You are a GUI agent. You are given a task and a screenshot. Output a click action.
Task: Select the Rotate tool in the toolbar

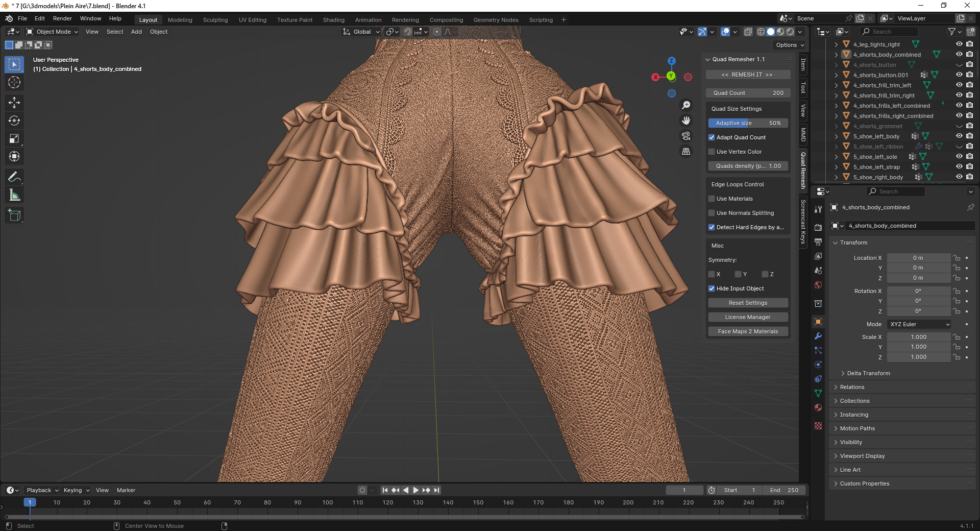14,121
